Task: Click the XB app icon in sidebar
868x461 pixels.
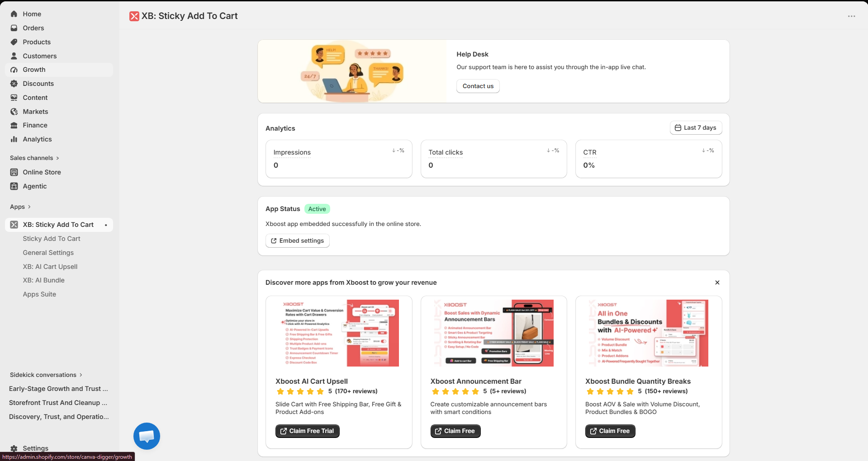Action: [14, 225]
